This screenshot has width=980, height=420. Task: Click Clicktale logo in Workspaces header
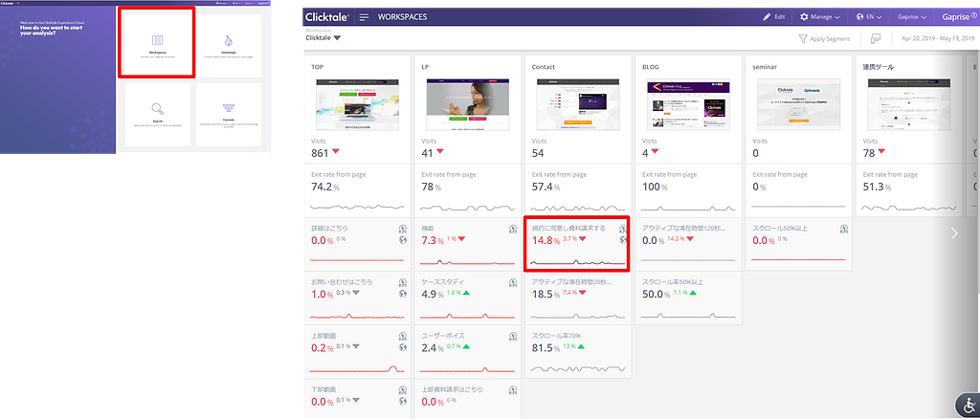point(327,17)
